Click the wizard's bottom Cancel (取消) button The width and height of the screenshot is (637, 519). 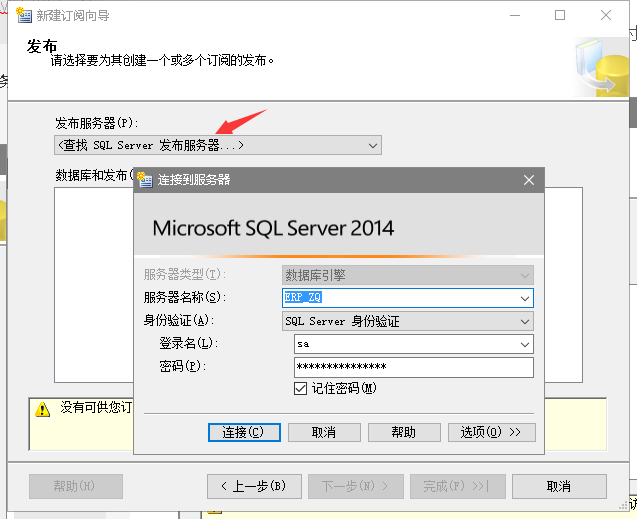(559, 486)
